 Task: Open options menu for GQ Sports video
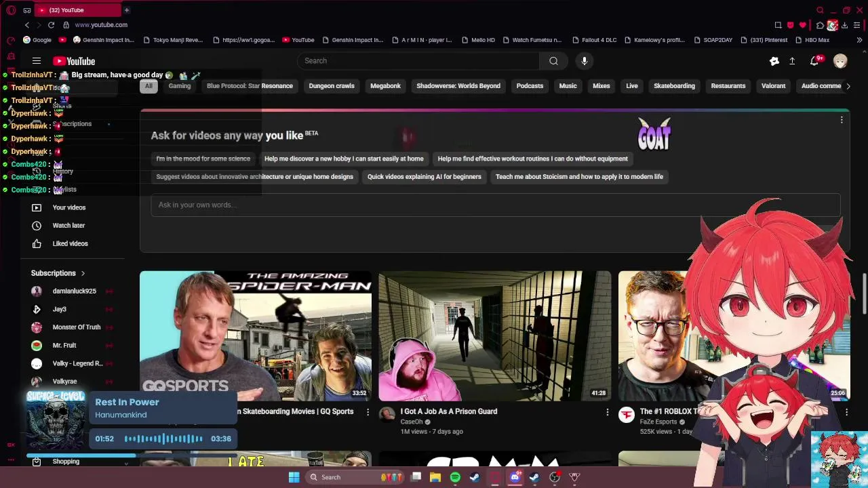[368, 412]
